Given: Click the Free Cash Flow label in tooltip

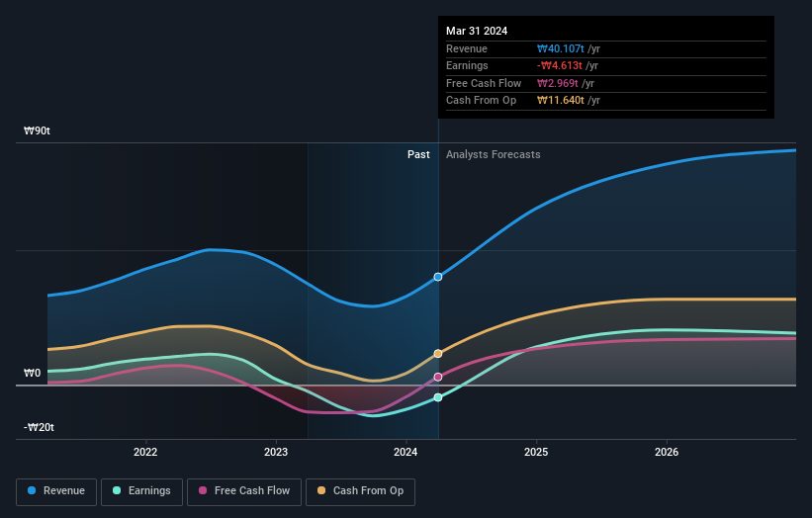Looking at the screenshot, I should coord(484,83).
